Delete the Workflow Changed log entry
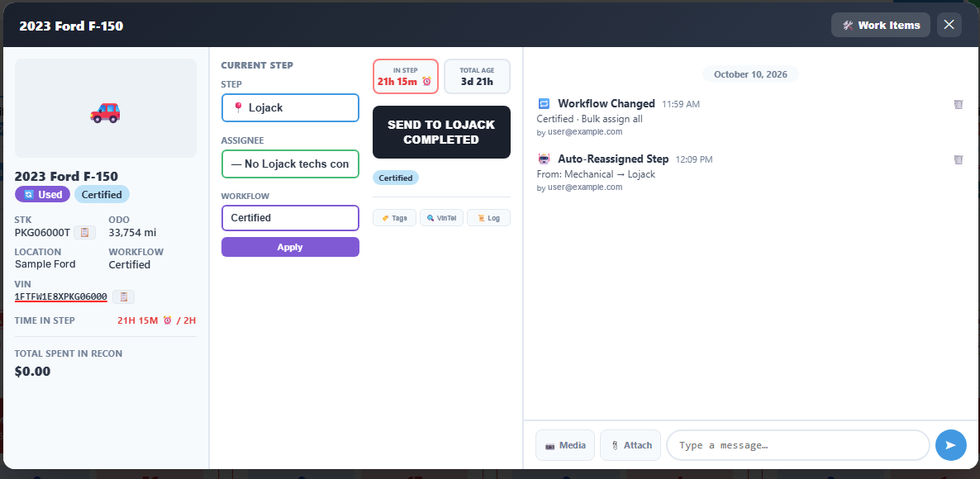980x479 pixels. coord(959,104)
